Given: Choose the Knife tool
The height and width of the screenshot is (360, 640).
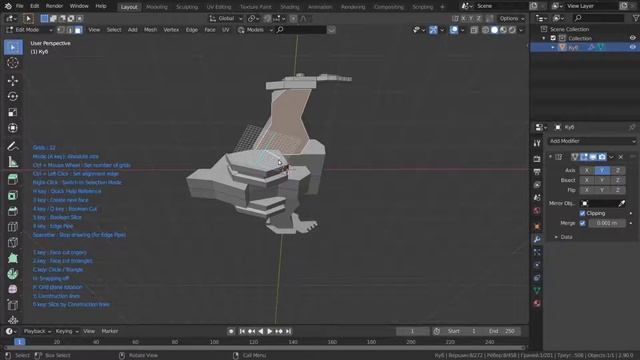Looking at the screenshot, I should click(13, 242).
